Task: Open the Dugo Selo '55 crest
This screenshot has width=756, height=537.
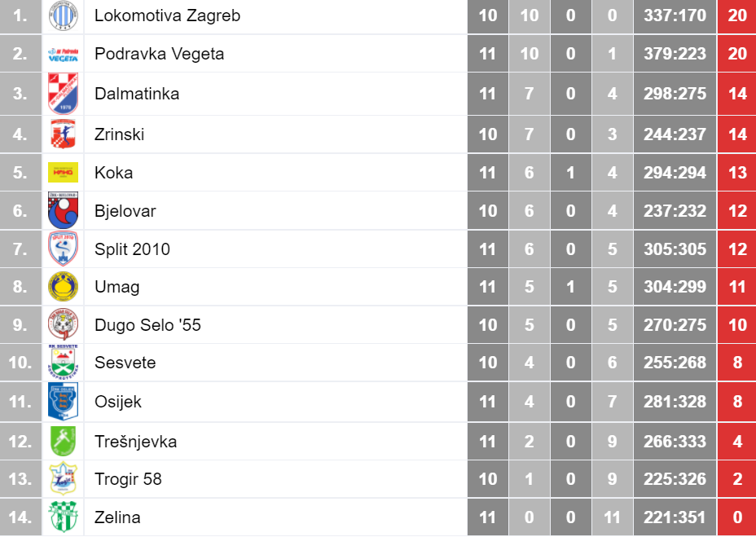Action: (x=64, y=324)
